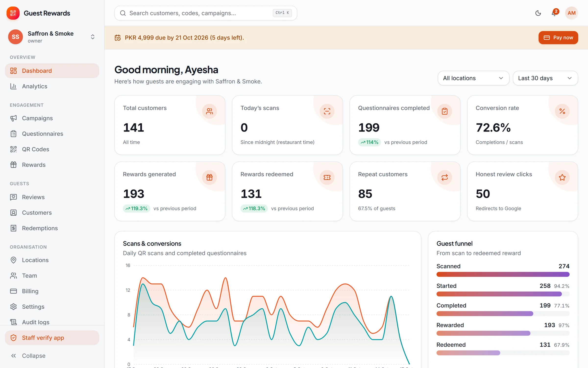Click the Guest Rewards QR logo icon
Screen dimensions: 588x368
(x=13, y=13)
